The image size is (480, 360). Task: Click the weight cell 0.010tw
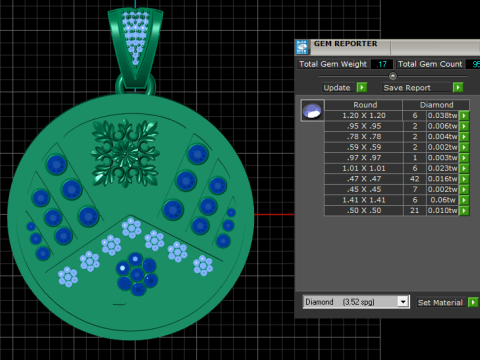[x=443, y=210]
